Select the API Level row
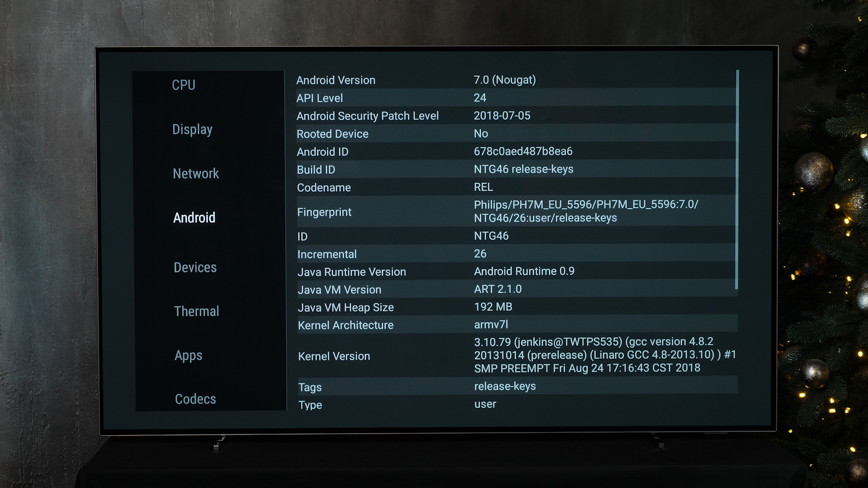868x488 pixels. click(516, 98)
